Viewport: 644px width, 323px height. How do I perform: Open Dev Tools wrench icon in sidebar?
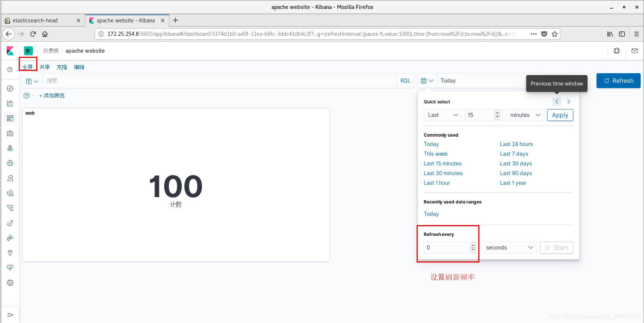pos(10,253)
